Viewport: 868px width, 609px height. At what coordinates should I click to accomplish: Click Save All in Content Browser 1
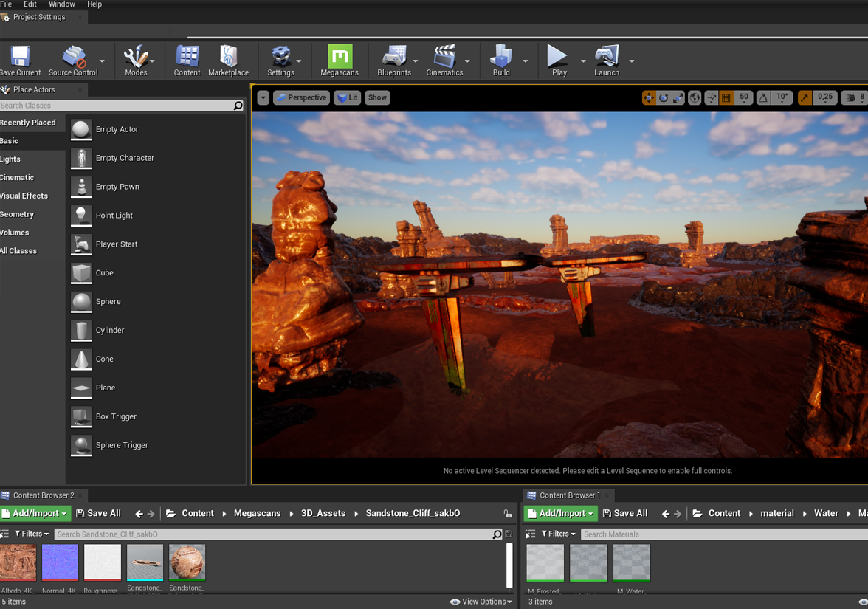tap(625, 513)
